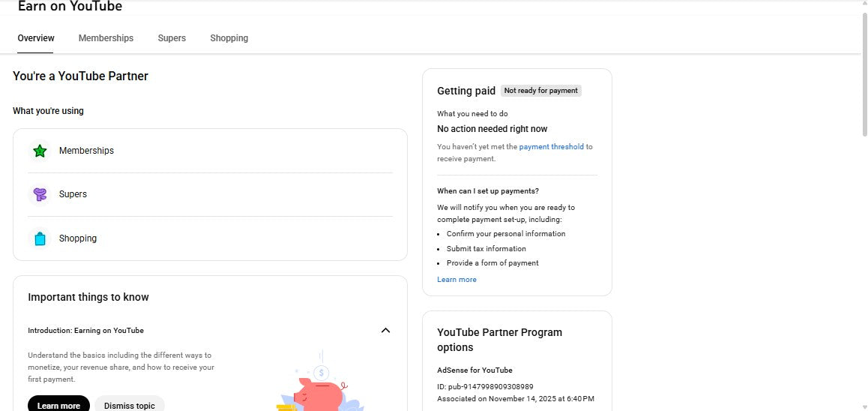This screenshot has height=411, width=868.
Task: Open the Memberships tab
Action: coord(106,38)
